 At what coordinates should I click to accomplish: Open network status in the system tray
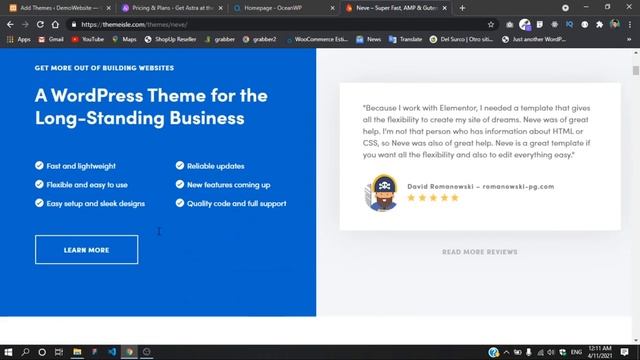point(540,352)
